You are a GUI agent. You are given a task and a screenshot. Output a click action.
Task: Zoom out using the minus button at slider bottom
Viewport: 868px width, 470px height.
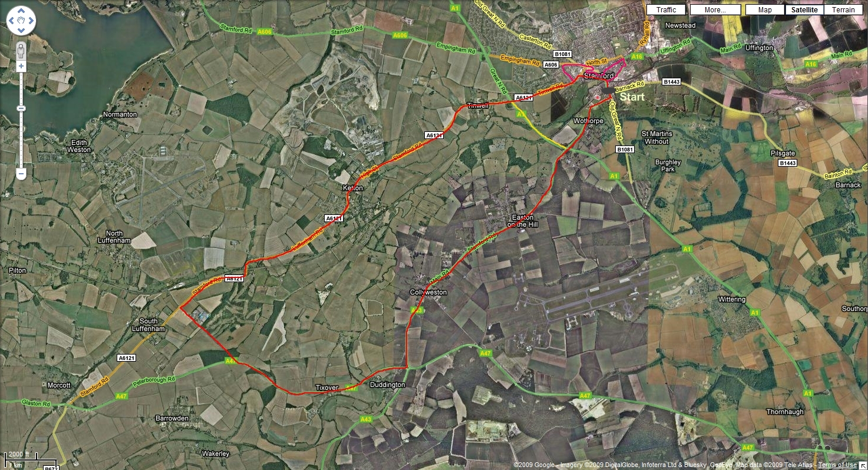[21, 174]
